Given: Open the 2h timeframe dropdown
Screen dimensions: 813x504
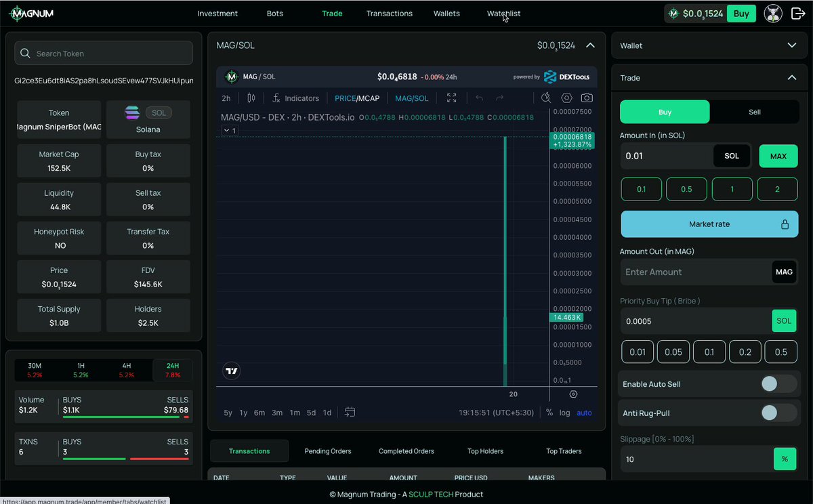Looking at the screenshot, I should [x=226, y=98].
